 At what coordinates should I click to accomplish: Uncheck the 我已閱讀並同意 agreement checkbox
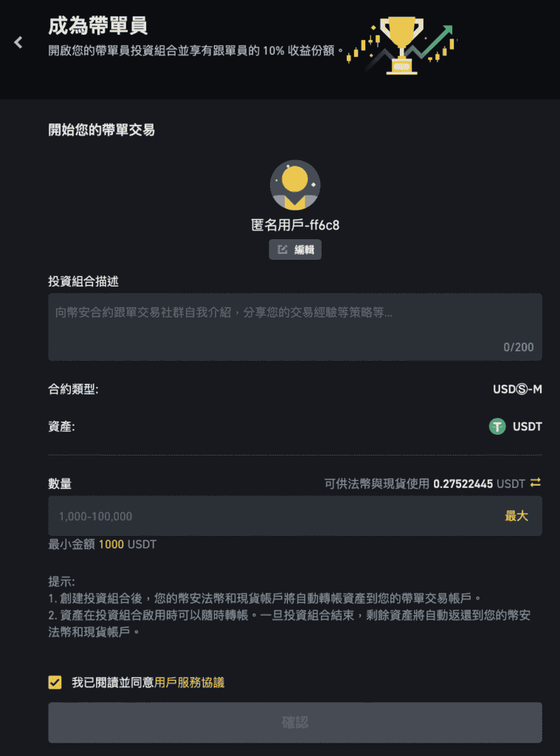[55, 682]
